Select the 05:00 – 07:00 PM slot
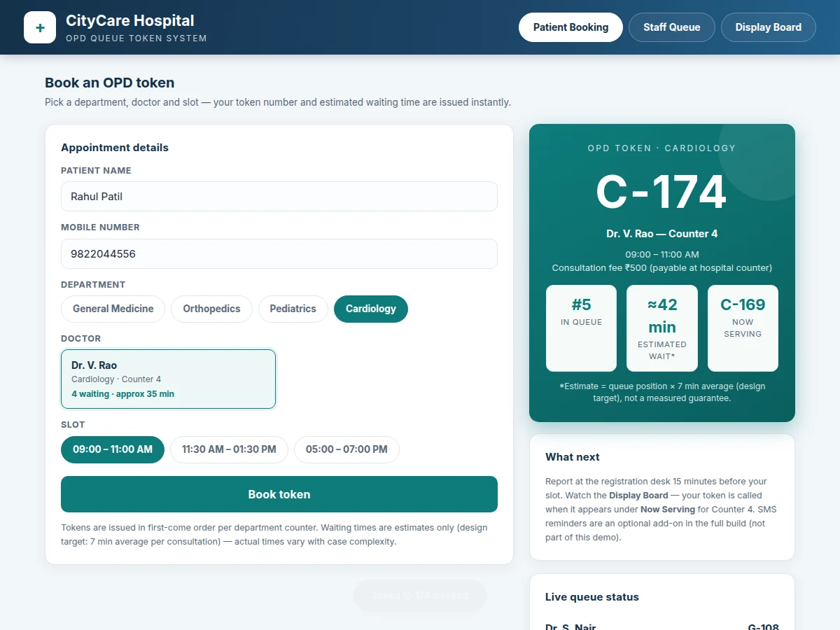Viewport: 840px width, 630px height. point(346,449)
